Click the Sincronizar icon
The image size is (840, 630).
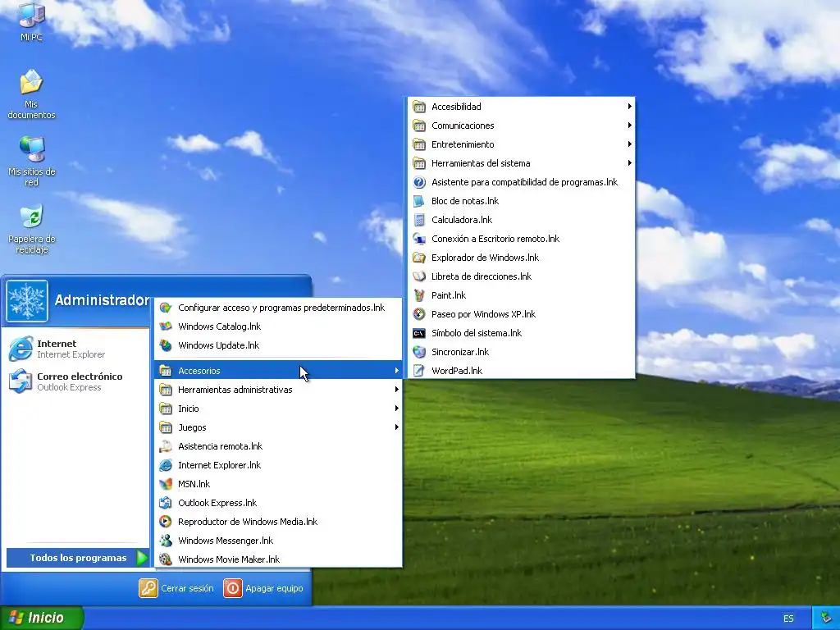point(419,352)
